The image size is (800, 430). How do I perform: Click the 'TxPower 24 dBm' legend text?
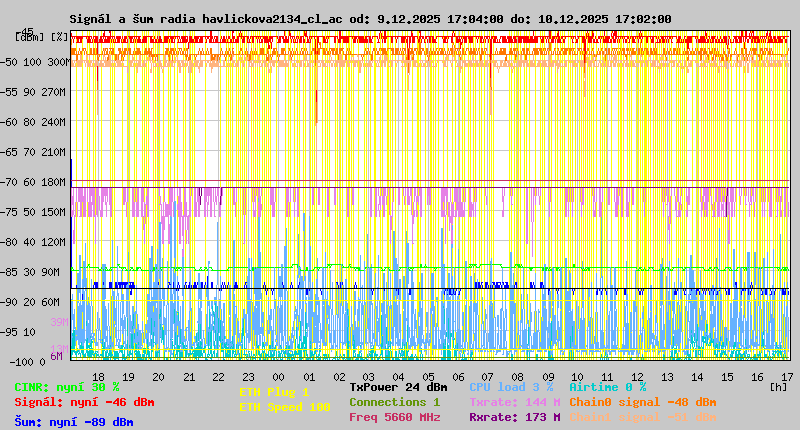[x=398, y=387]
